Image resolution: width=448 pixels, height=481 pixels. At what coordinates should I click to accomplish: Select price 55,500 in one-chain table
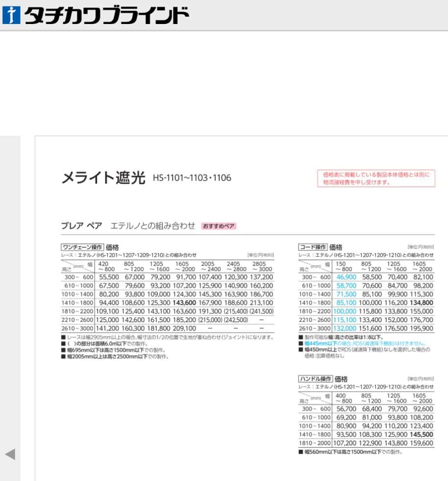(109, 277)
